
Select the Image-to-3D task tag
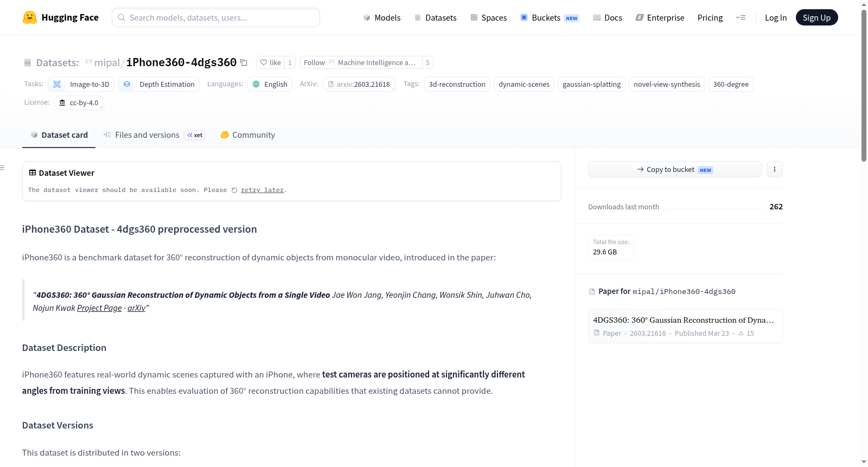81,84
